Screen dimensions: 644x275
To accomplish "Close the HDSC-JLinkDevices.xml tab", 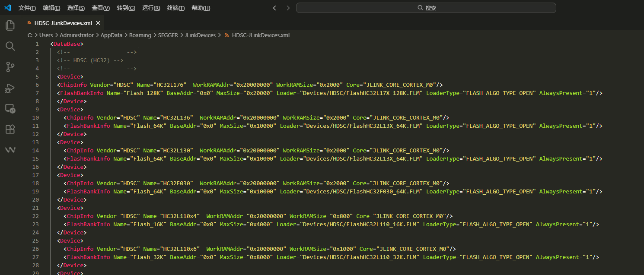I will pyautogui.click(x=98, y=23).
